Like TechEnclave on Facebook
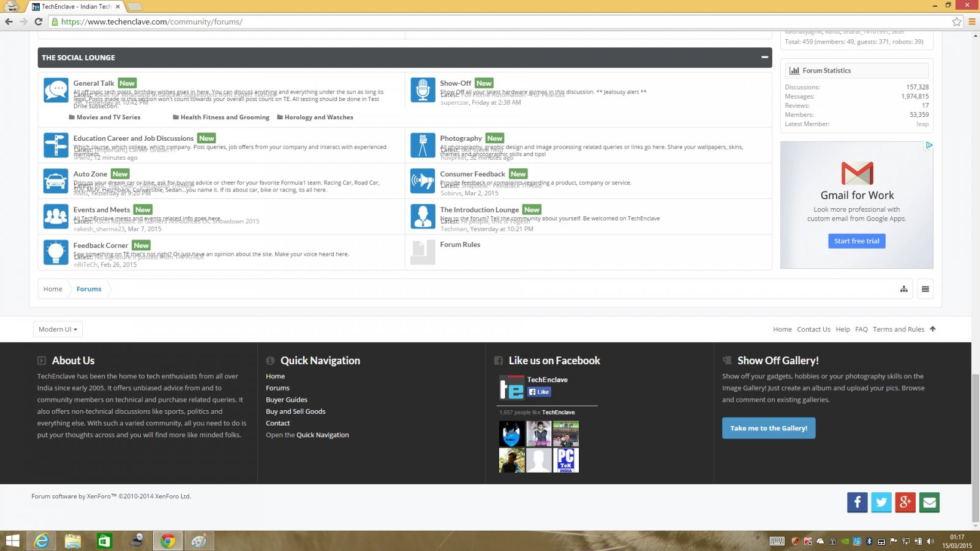 click(539, 392)
